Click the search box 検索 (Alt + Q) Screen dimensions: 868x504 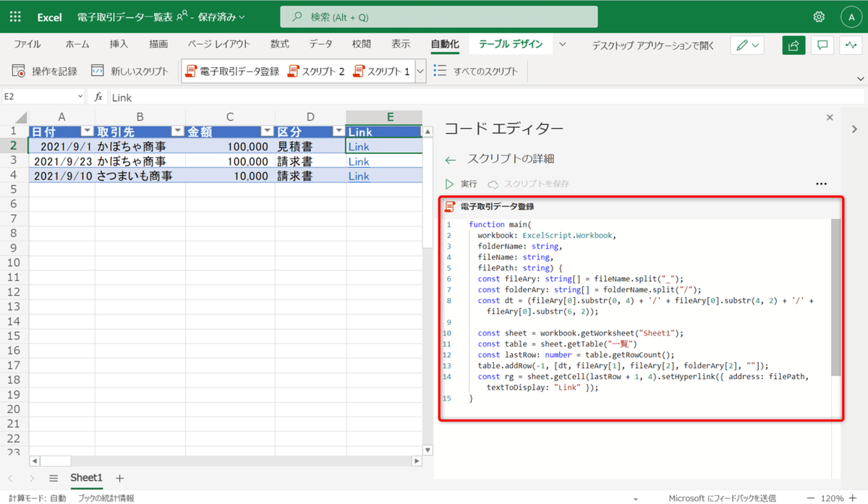tap(439, 17)
